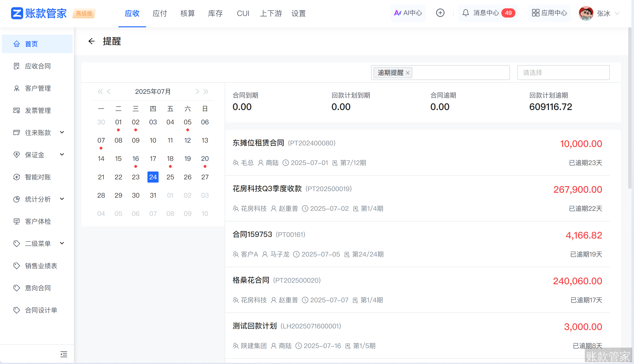Remove the 逾期提醒 filter tag
Screen dimensions: 634x364
(x=408, y=73)
